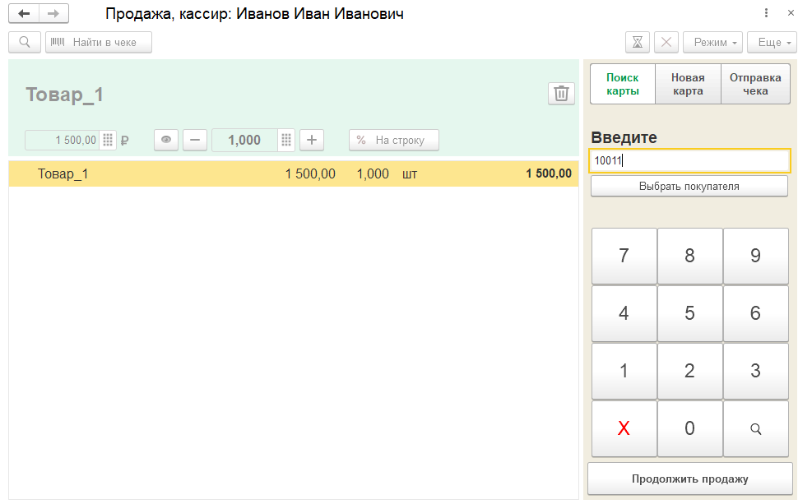This screenshot has width=812, height=504.
Task: Decrease quantity with the minus button
Action: 195,141
